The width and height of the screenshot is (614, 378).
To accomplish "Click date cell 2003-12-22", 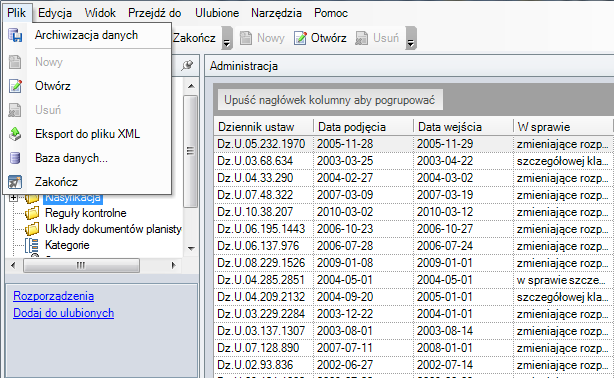I will click(363, 314).
